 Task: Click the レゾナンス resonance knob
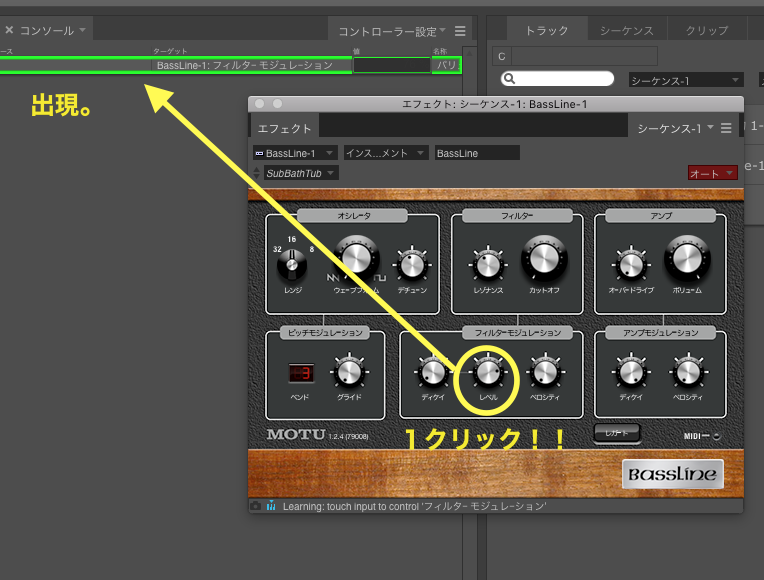(x=488, y=265)
